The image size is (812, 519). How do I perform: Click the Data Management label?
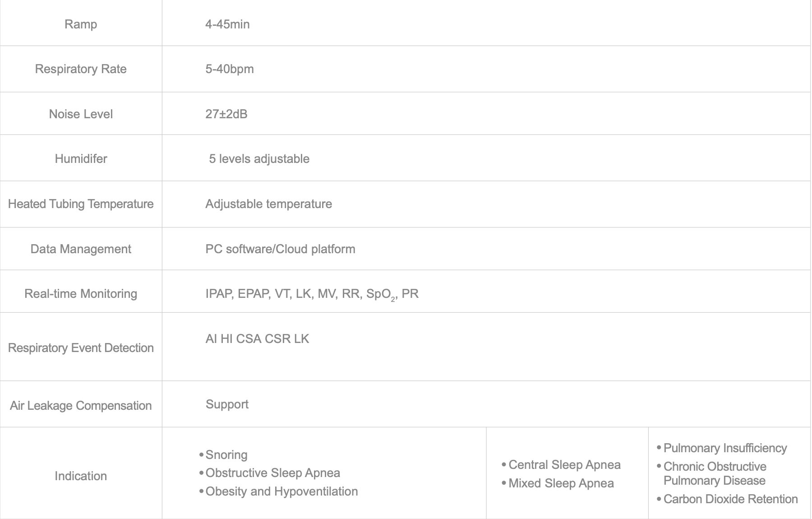tap(81, 249)
